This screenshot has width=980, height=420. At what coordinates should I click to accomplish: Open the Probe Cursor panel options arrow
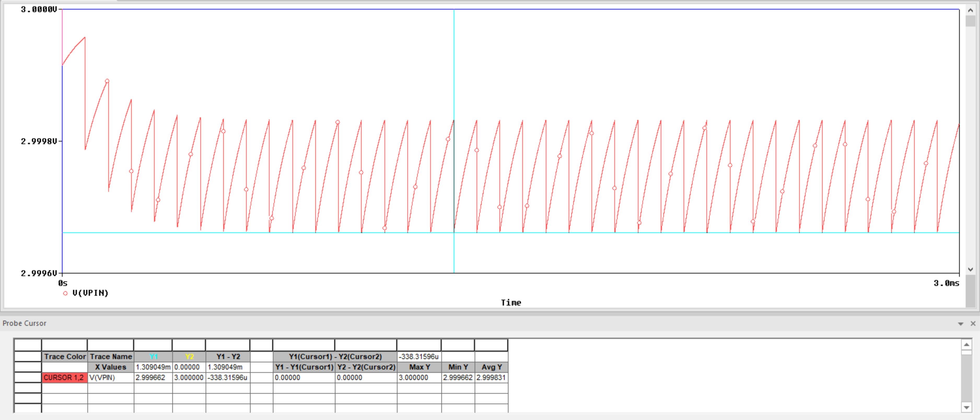point(961,324)
